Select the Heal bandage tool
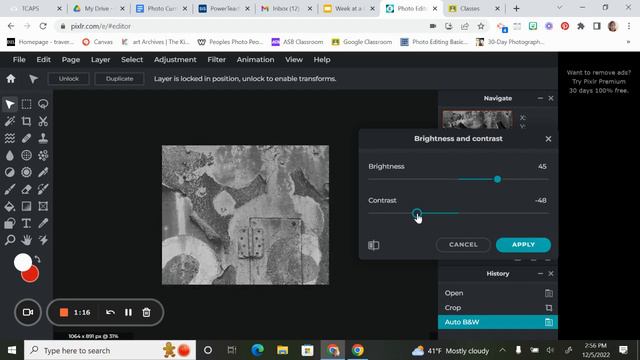The image size is (640, 360). (x=27, y=138)
